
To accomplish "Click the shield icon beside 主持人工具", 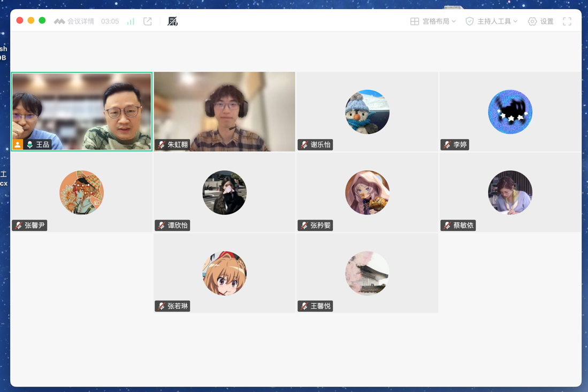I will pos(469,21).
